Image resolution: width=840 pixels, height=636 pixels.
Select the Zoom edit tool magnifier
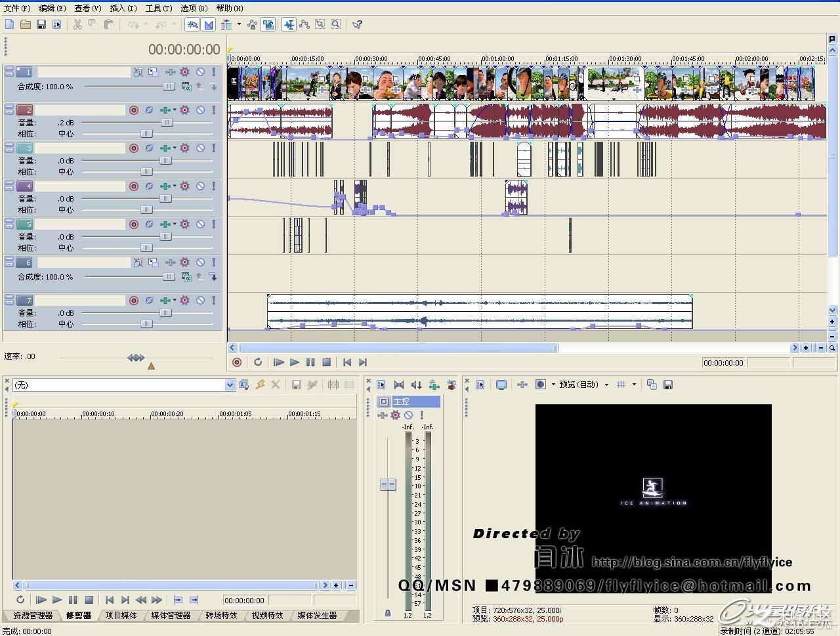(x=335, y=24)
